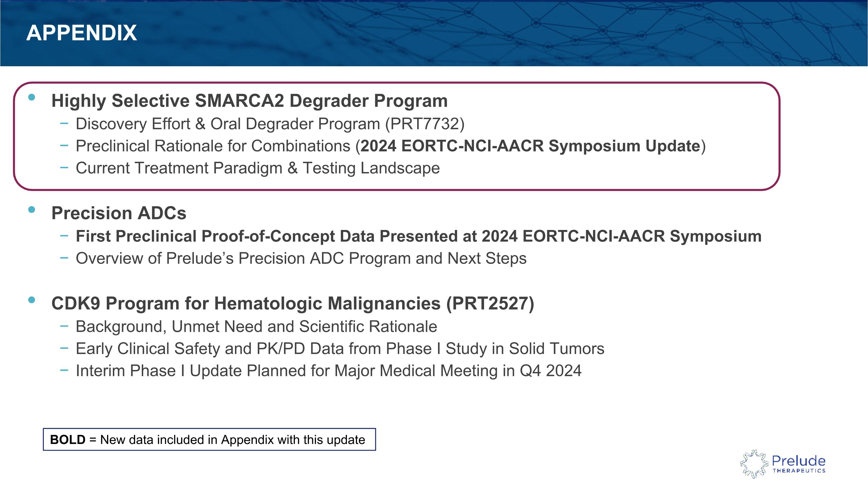The height and width of the screenshot is (488, 868).
Task: Click the teal bullet beside Precision ADCs
Action: [x=32, y=210]
